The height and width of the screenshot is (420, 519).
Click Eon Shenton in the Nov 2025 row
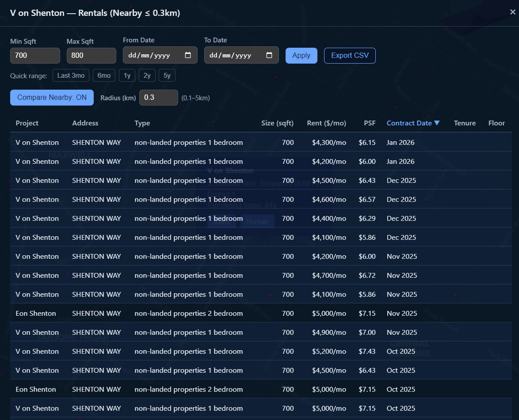click(x=36, y=314)
